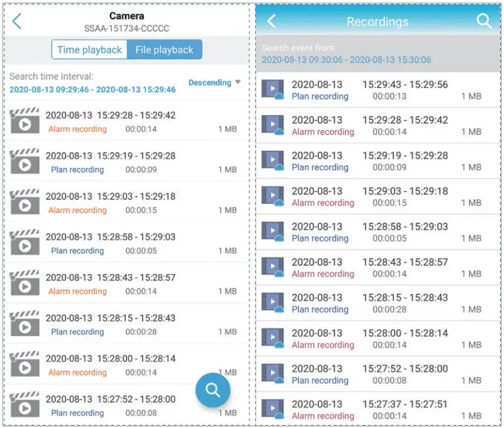Select Recordings row time 15:29:19 - 15:29:28
This screenshot has height=428, width=504.
[x=405, y=156]
